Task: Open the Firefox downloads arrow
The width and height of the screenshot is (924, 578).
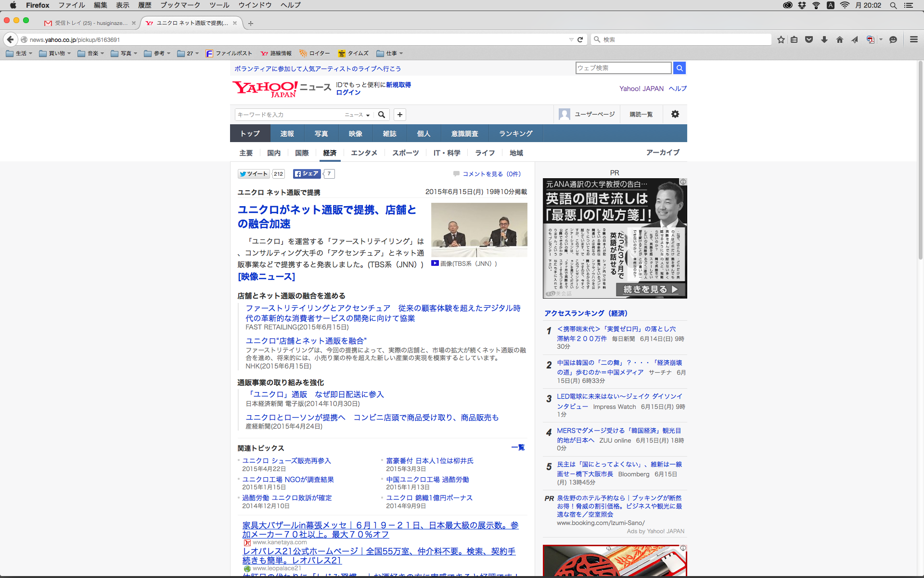Action: click(824, 39)
